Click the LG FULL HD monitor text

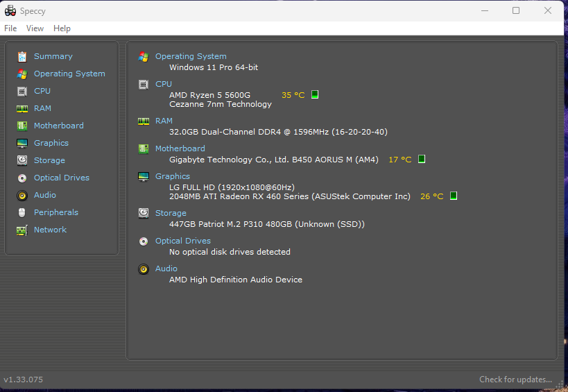(x=232, y=187)
